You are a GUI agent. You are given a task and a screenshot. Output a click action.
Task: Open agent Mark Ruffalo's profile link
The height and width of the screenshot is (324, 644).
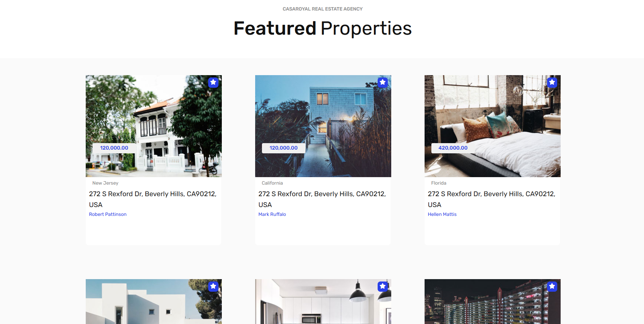point(272,214)
